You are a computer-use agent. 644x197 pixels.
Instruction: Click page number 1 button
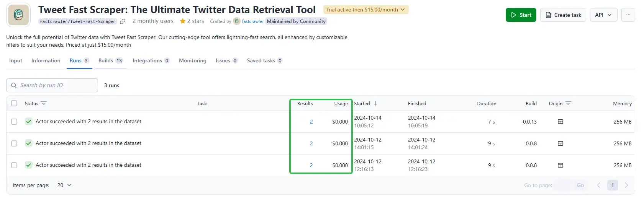[613, 185]
